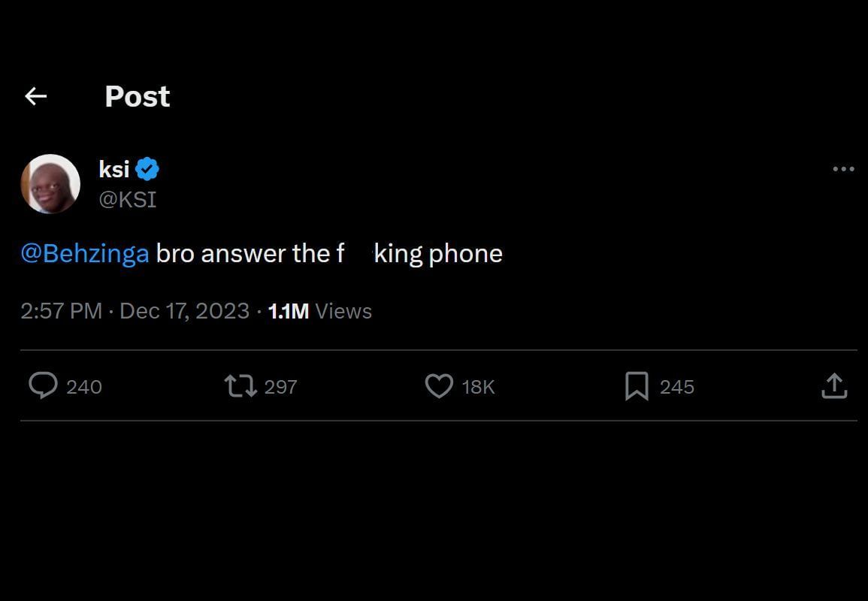Screen dimensions: 868x601
Task: Click the 245 bookmarks count
Action: pyautogui.click(x=677, y=387)
